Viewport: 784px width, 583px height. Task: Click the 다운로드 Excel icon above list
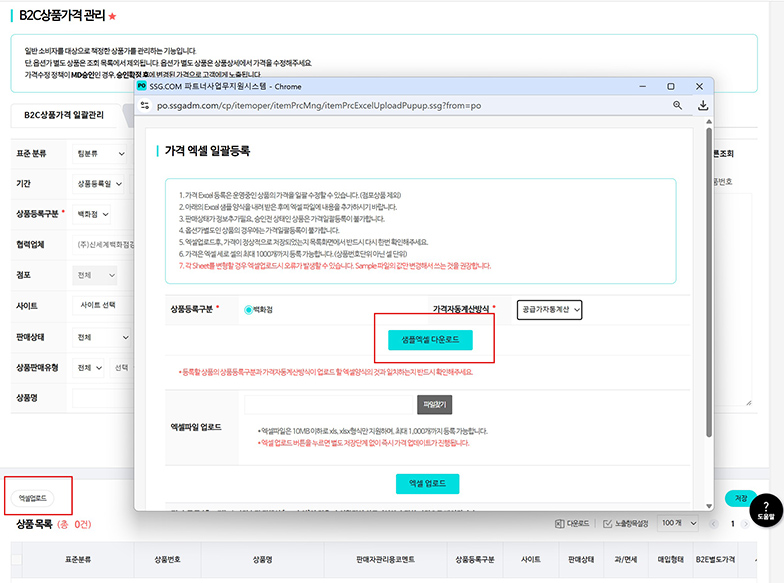[572, 524]
